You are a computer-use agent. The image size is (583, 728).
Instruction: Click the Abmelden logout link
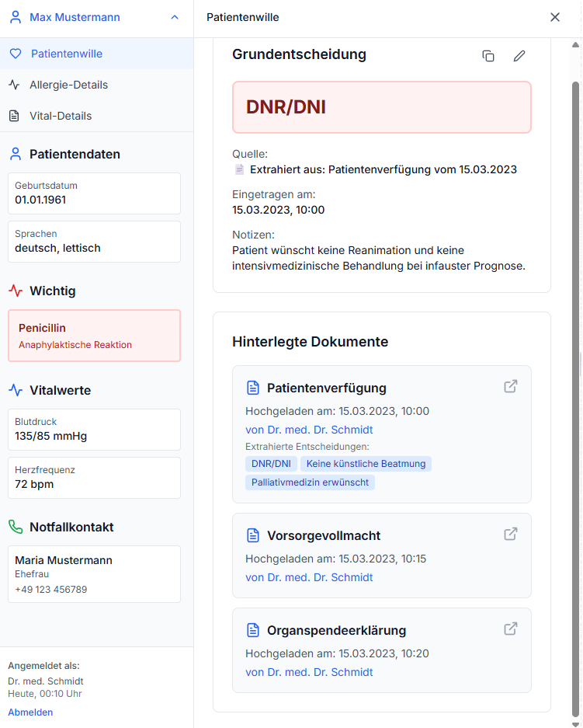point(30,712)
